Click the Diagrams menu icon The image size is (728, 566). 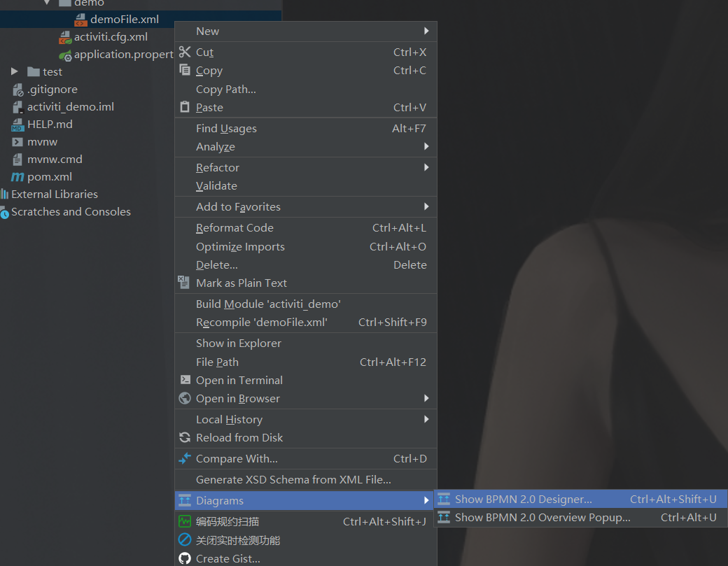pyautogui.click(x=185, y=500)
